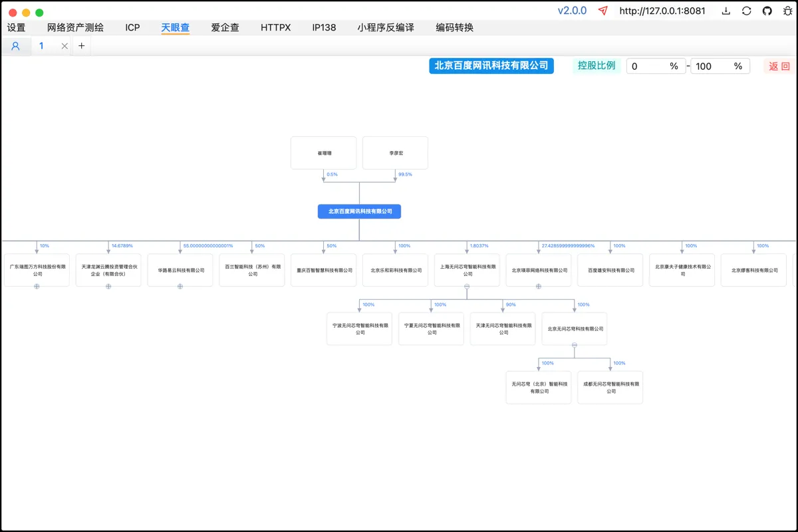Click the download icon in the top bar

point(726,11)
